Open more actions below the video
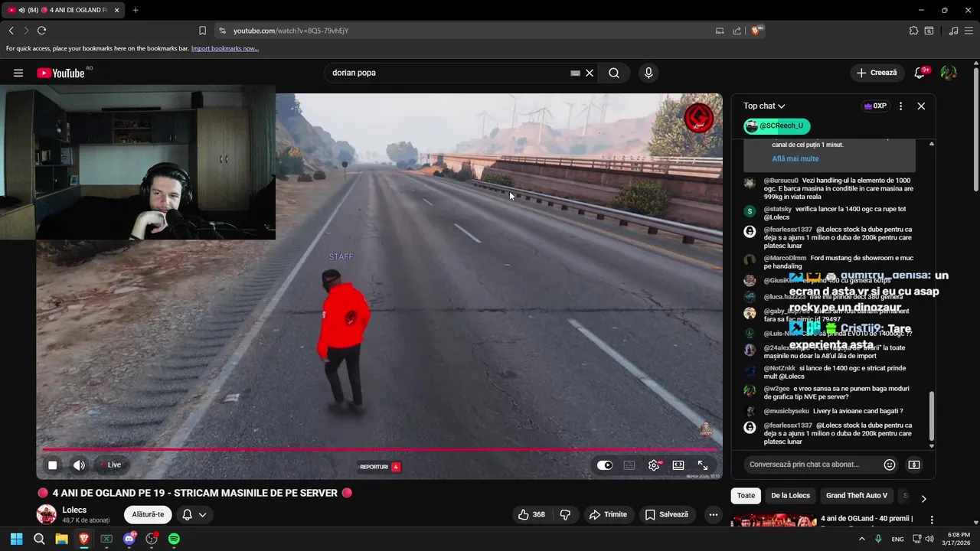This screenshot has height=551, width=980. pyautogui.click(x=714, y=514)
